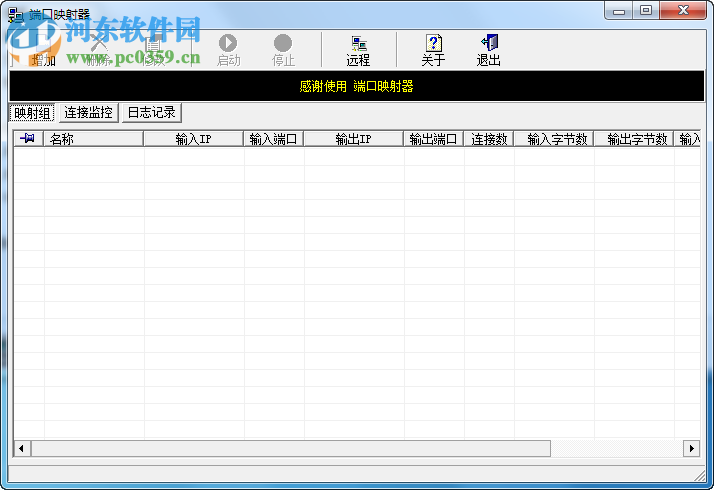
Task: Click the 输入端口 column header
Action: click(x=274, y=138)
